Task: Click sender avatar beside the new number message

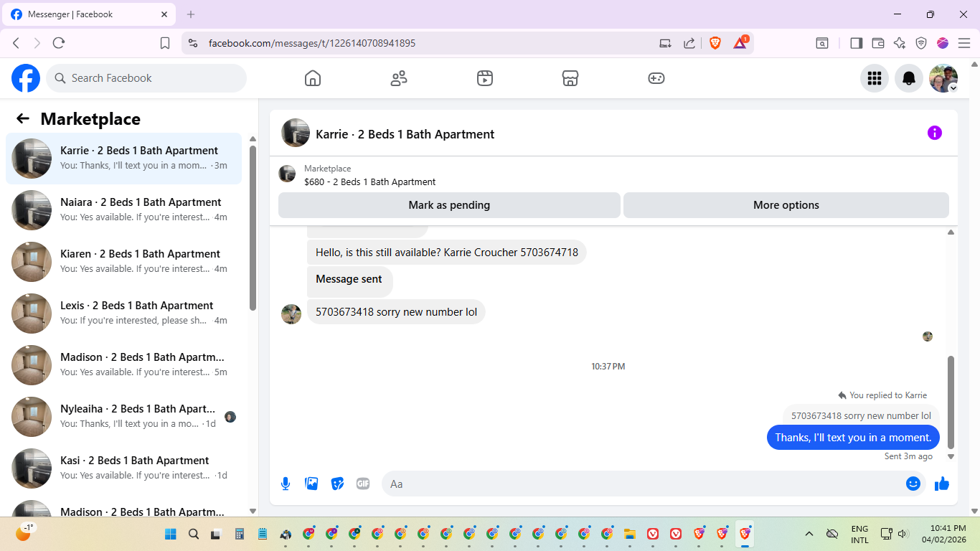Action: (x=291, y=314)
